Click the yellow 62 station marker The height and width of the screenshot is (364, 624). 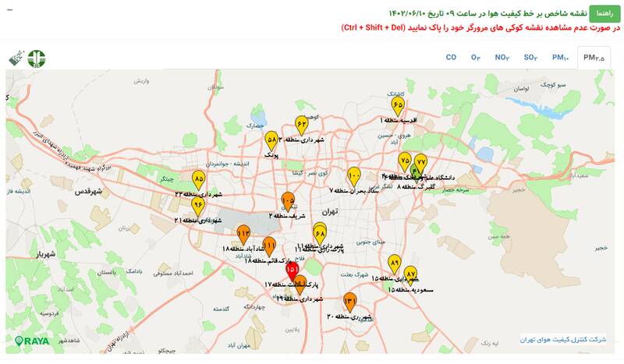[302, 125]
